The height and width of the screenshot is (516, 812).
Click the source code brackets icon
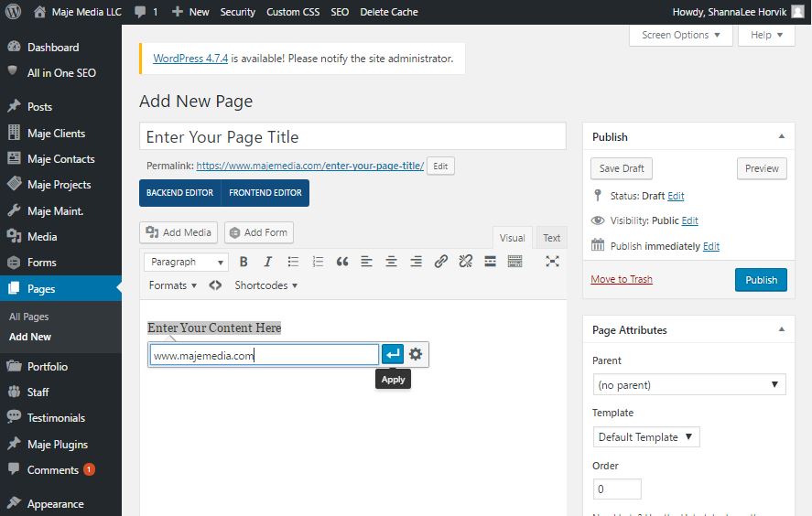215,285
